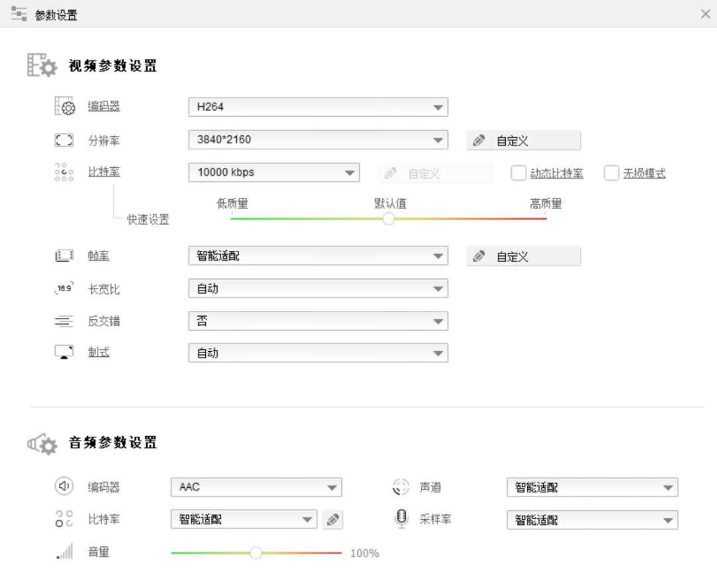Click the 反交错 label
Screen dimensions: 717x588
[x=104, y=321]
